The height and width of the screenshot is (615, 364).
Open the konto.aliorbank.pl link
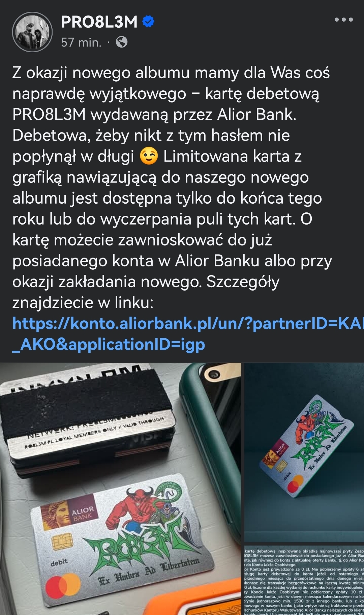(188, 324)
